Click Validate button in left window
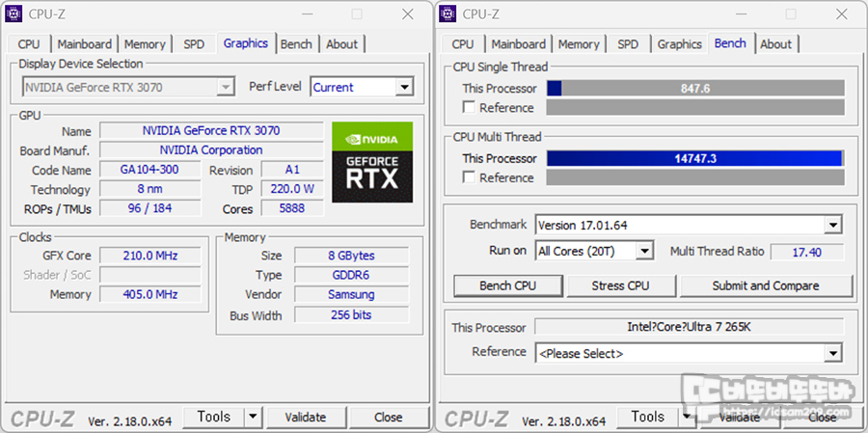The width and height of the screenshot is (868, 433). pos(306,417)
